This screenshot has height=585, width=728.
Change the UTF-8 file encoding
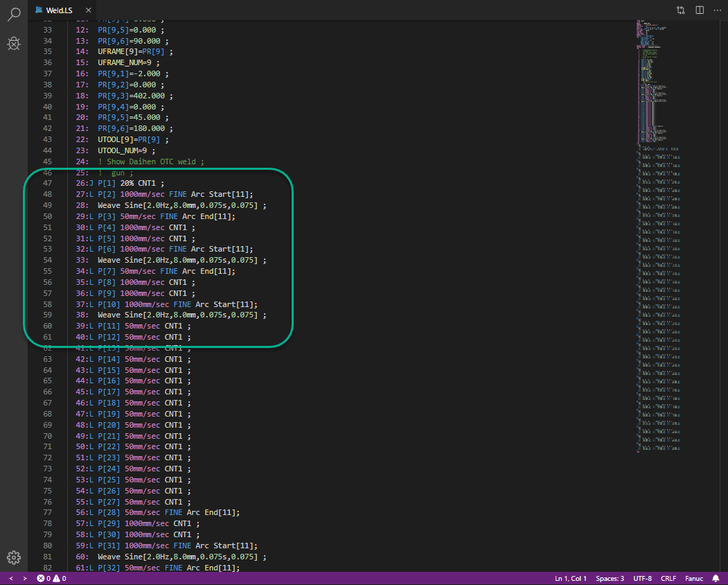tap(642, 578)
